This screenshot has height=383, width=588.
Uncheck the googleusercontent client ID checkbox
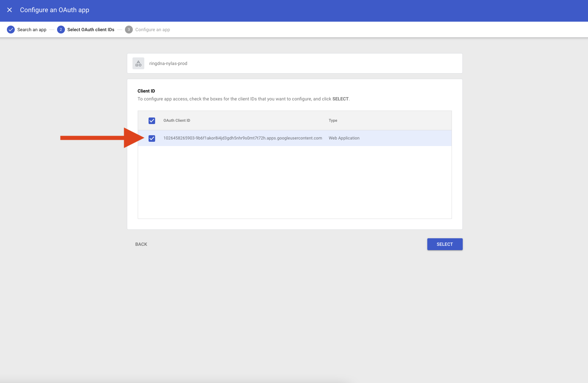(x=152, y=138)
